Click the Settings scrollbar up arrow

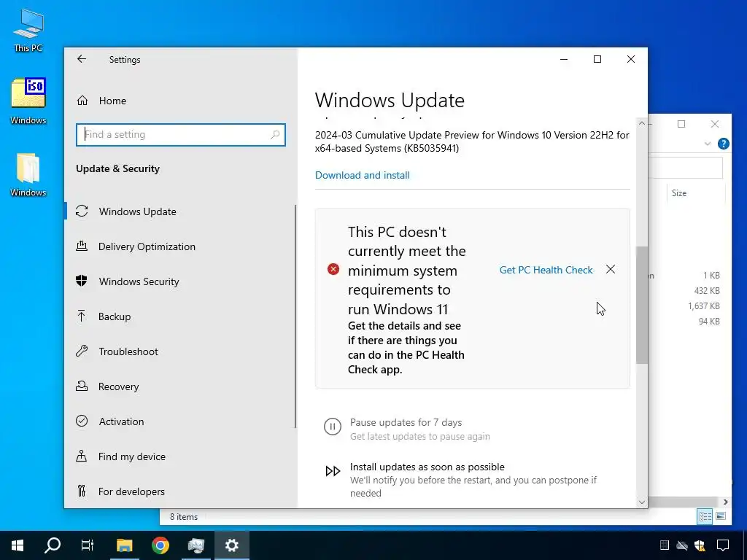point(642,123)
